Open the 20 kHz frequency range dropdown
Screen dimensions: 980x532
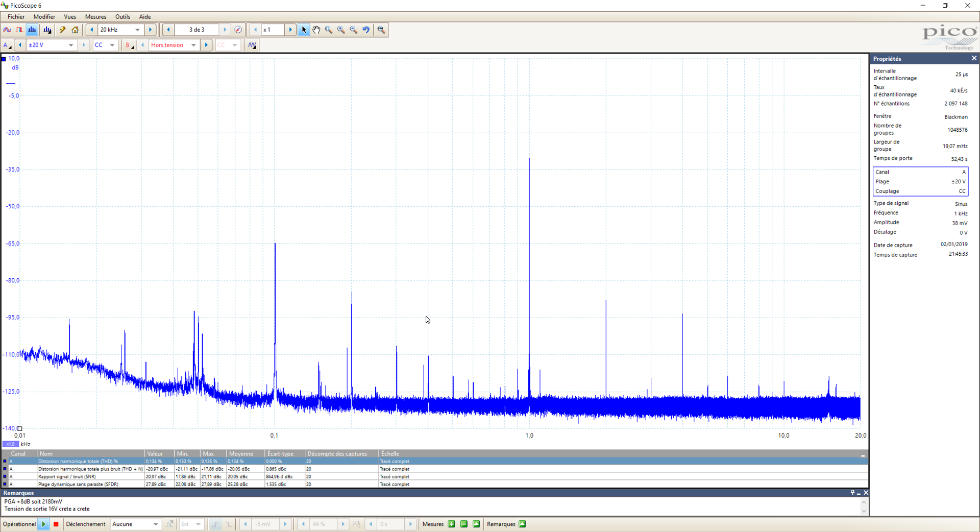tap(137, 30)
